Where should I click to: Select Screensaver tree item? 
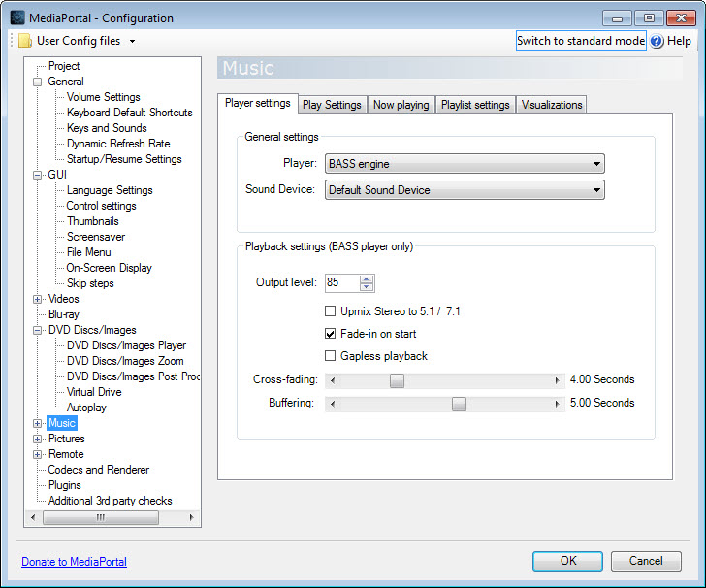pos(96,237)
